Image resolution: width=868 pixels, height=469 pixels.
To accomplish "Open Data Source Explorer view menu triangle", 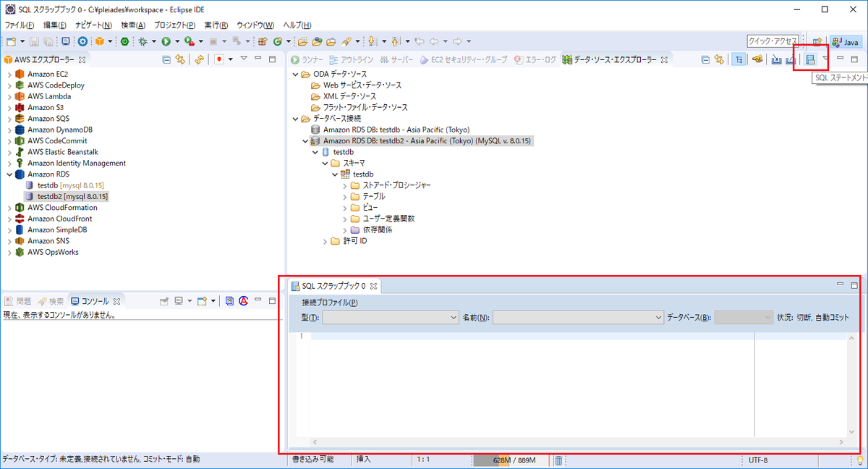I will (825, 59).
